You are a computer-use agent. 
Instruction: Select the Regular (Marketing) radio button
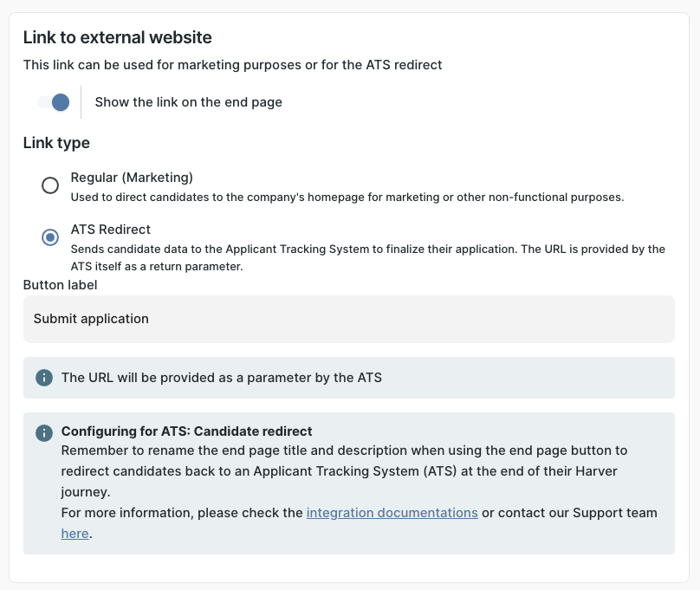50,185
